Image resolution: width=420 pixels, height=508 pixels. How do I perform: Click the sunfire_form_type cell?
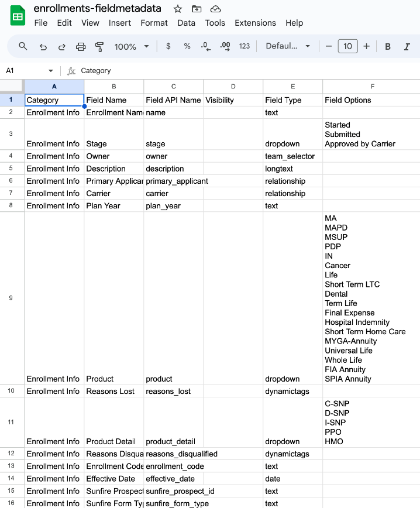tap(174, 503)
